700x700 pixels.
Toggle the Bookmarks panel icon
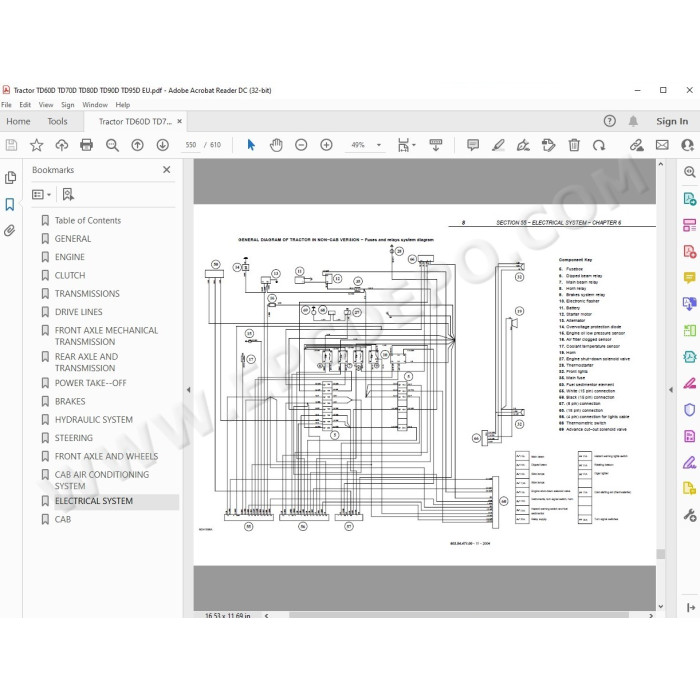coord(10,204)
